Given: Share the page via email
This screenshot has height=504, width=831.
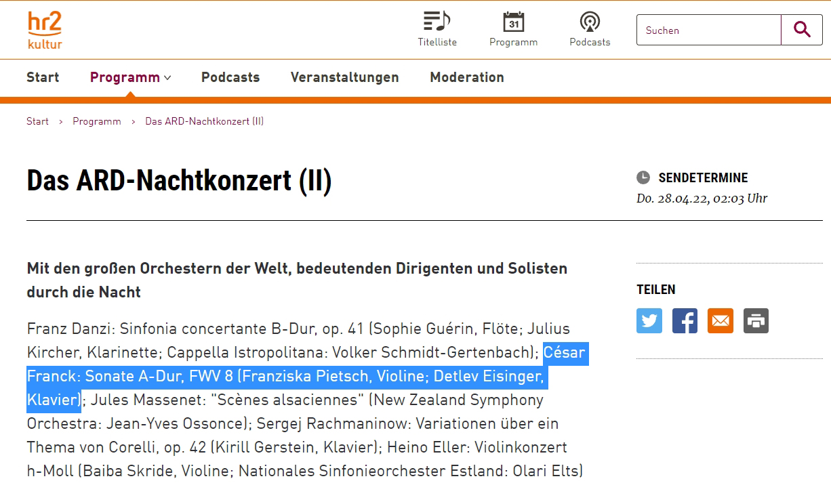Looking at the screenshot, I should [x=721, y=320].
